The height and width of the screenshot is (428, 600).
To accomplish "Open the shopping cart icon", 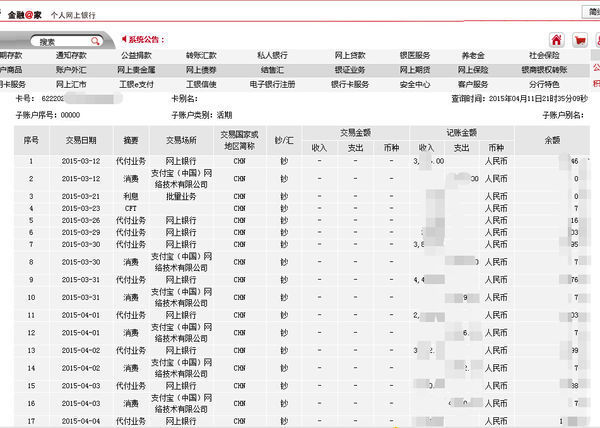I will click(580, 40).
